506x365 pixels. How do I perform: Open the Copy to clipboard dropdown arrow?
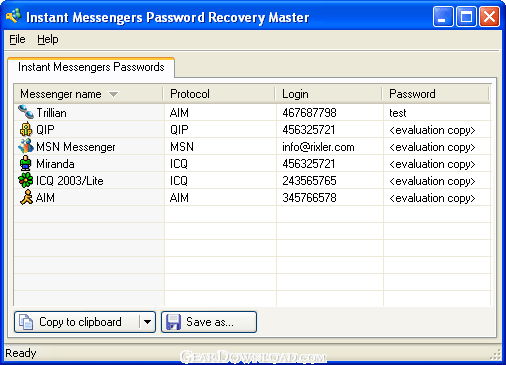(147, 322)
